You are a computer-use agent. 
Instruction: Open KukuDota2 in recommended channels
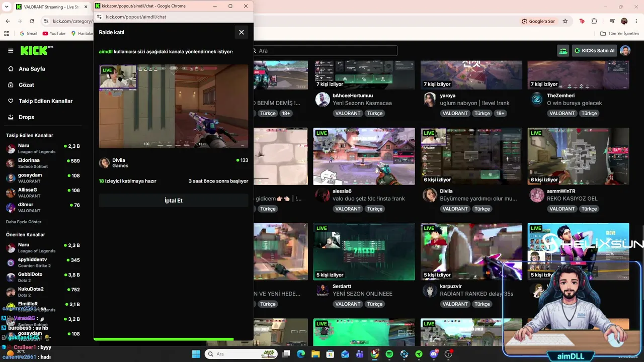pyautogui.click(x=43, y=292)
